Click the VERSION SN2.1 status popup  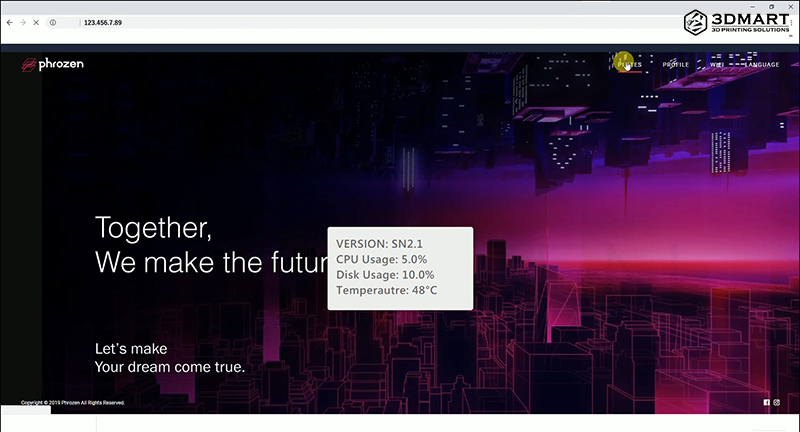click(x=400, y=267)
